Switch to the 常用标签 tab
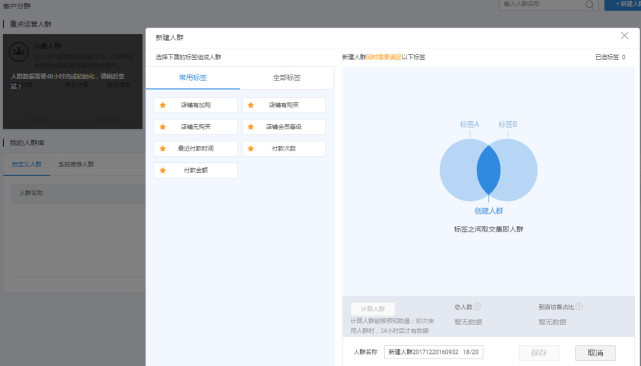 [193, 78]
